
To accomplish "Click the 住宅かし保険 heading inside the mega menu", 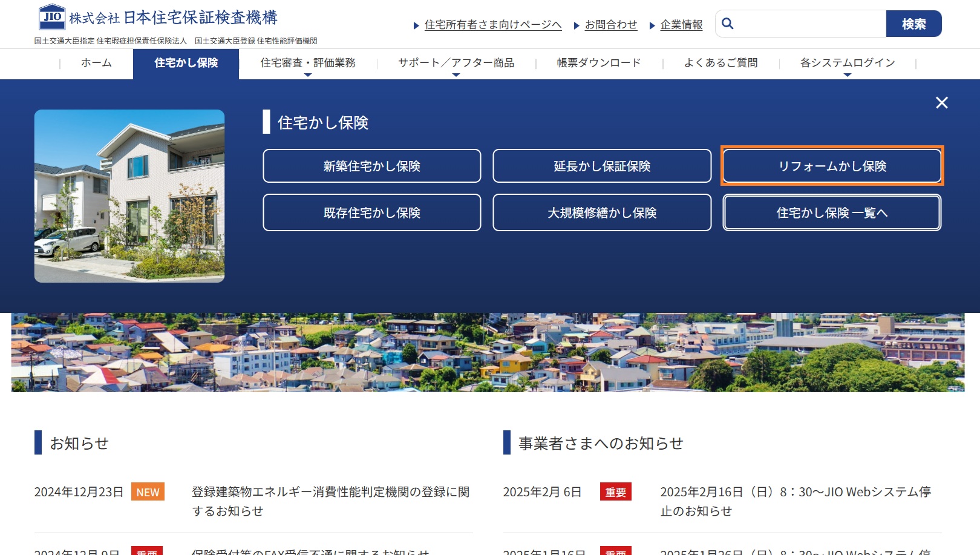I will point(323,122).
